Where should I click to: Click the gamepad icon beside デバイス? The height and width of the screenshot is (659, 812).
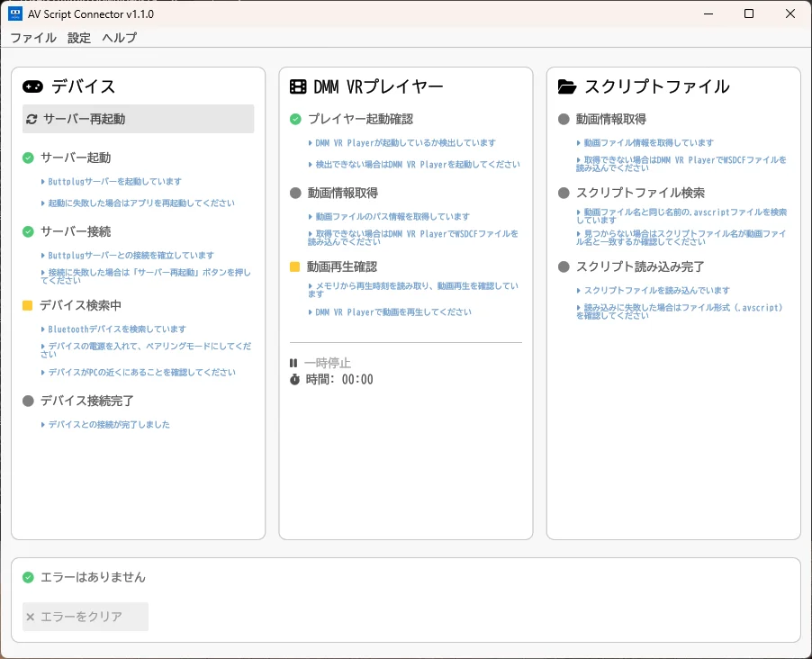pyautogui.click(x=32, y=86)
